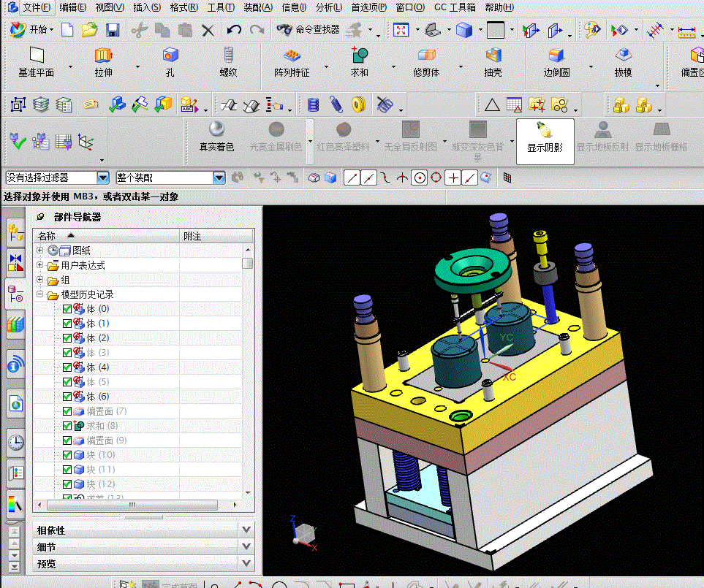This screenshot has height=588, width=704.
Task: Select the 拉伸 extrude tool
Action: (103, 62)
